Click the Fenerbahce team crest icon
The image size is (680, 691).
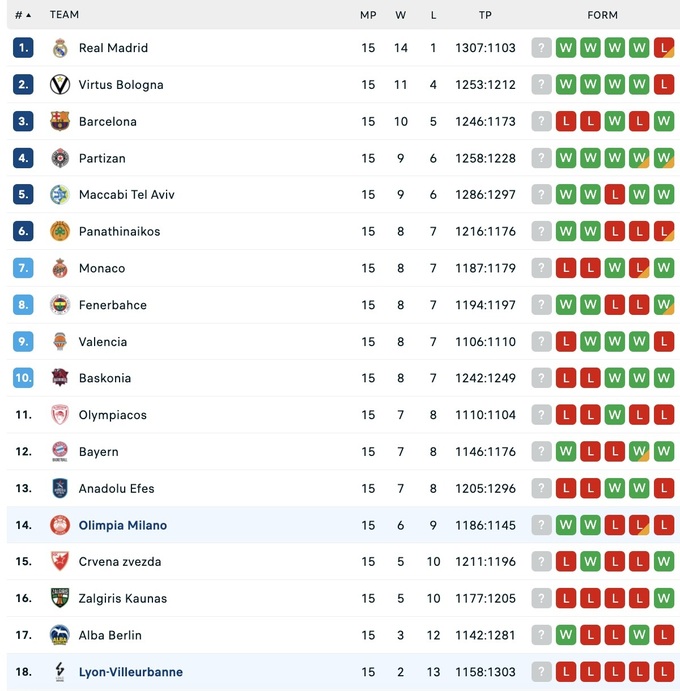pyautogui.click(x=60, y=305)
